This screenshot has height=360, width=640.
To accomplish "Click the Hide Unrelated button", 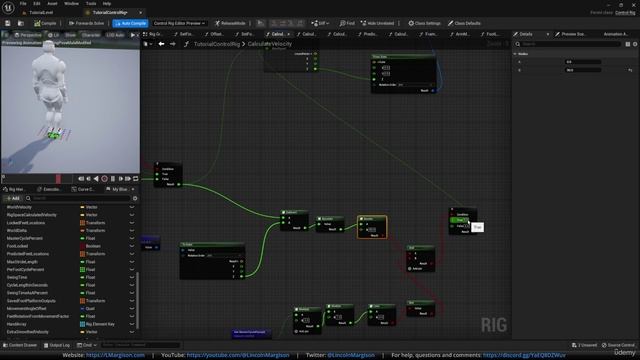I will (377, 23).
